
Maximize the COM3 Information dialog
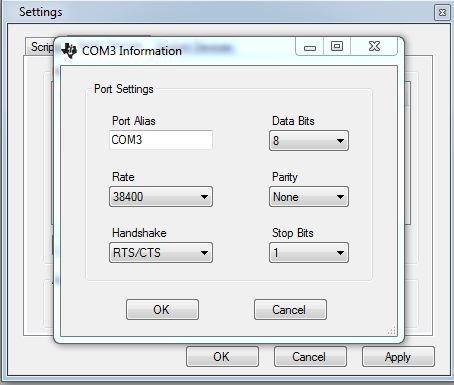(337, 46)
